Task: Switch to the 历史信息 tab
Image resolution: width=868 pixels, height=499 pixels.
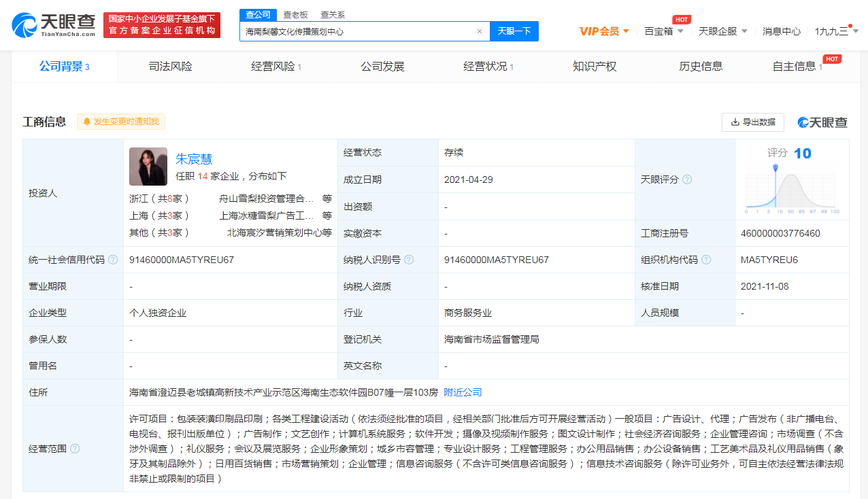Action: click(701, 66)
